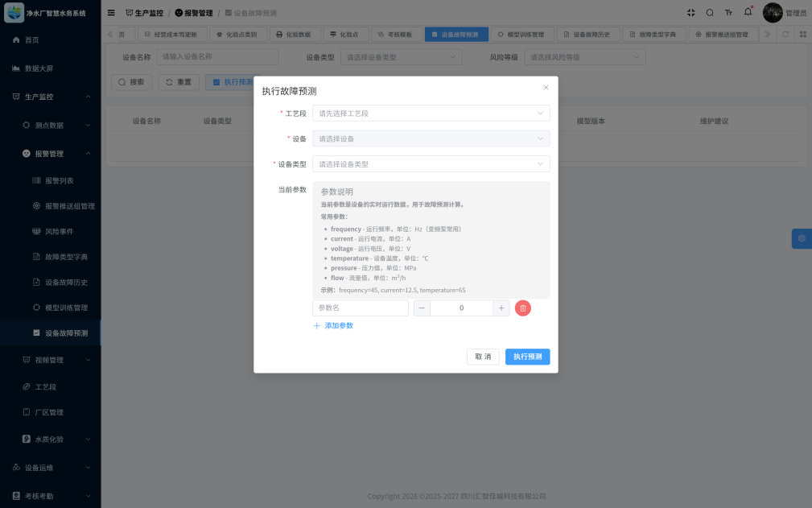Open notifications bell icon
The width and height of the screenshot is (812, 508).
pyautogui.click(x=748, y=12)
